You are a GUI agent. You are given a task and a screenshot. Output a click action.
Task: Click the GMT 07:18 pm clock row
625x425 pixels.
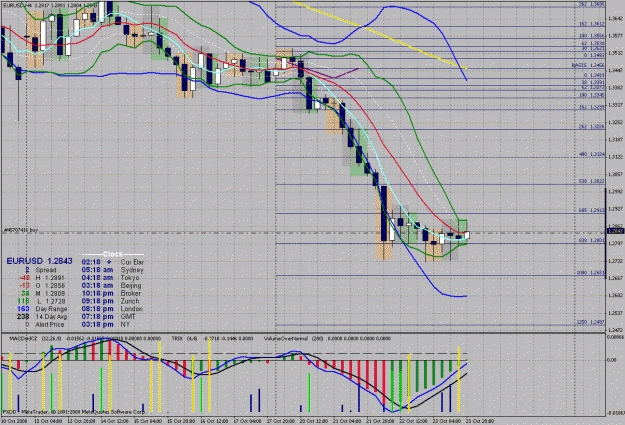(x=109, y=317)
